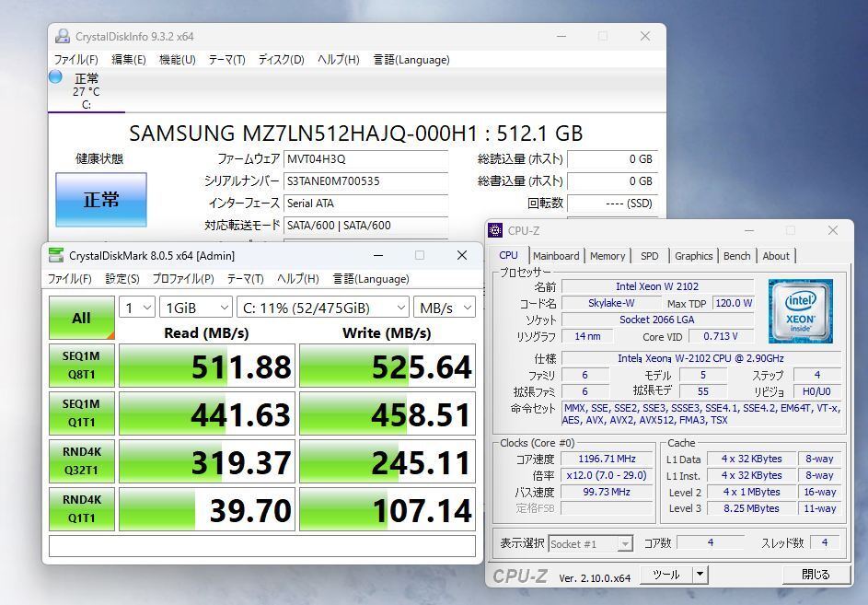
Task: Start the SEQ1M Q8T1 test
Action: tap(81, 366)
